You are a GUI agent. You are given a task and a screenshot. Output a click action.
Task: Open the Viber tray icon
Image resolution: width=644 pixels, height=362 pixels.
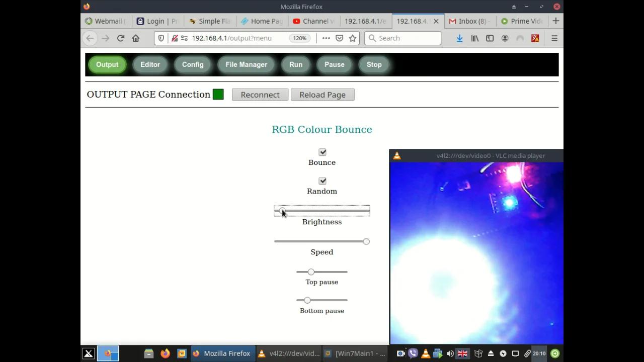(413, 353)
